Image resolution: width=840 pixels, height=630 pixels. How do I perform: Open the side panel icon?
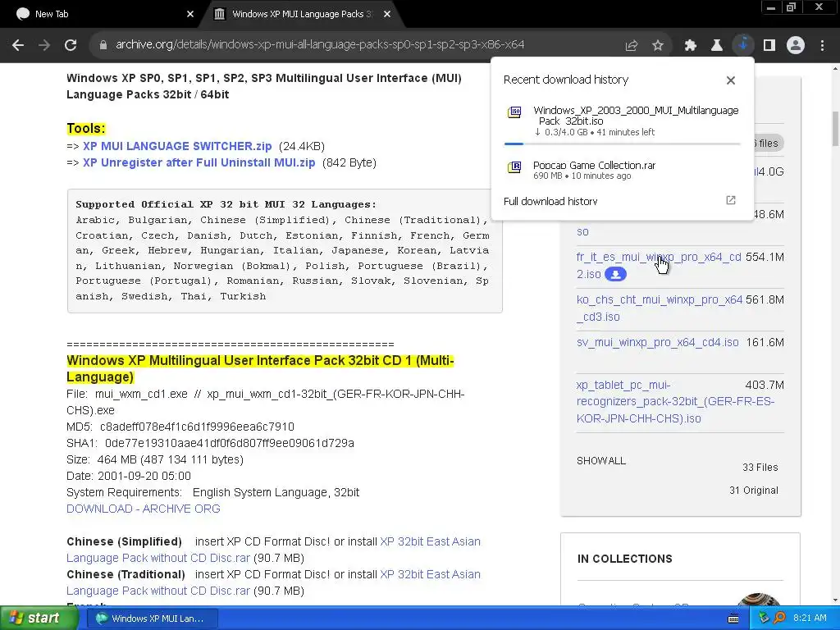click(x=769, y=46)
